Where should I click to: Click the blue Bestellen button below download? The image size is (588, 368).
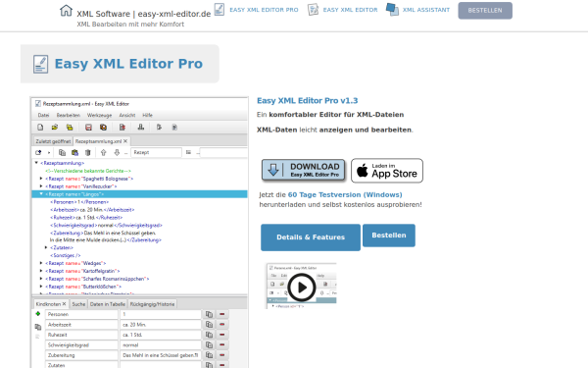click(x=389, y=236)
